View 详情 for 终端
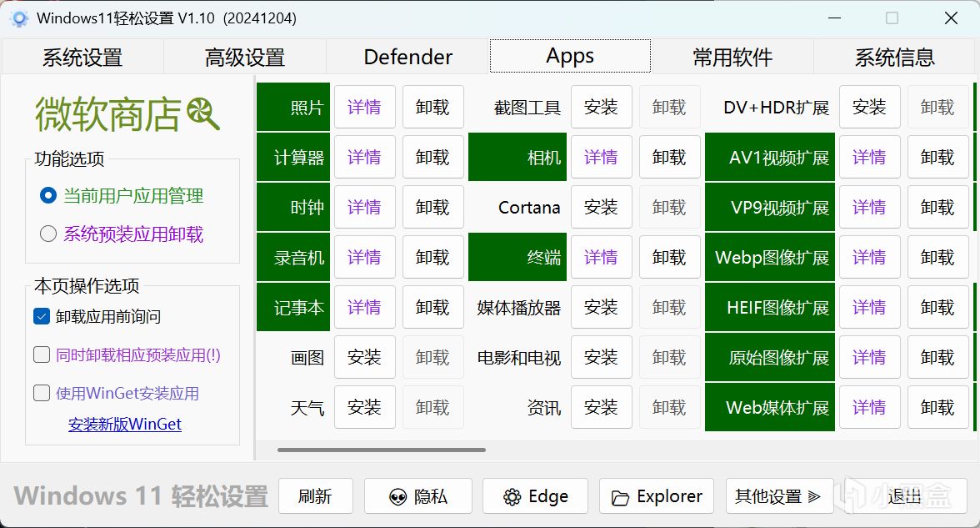Viewport: 980px width, 528px height. [x=602, y=257]
